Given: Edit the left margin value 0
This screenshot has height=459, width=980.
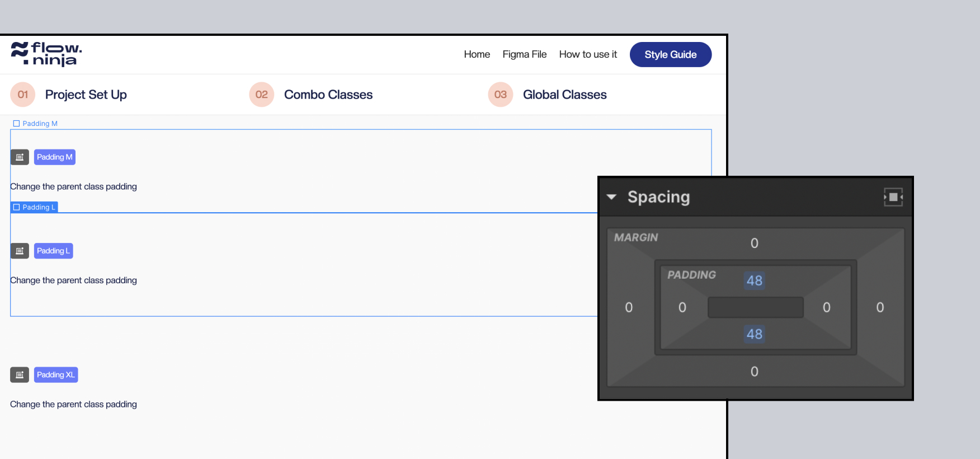Looking at the screenshot, I should point(629,307).
